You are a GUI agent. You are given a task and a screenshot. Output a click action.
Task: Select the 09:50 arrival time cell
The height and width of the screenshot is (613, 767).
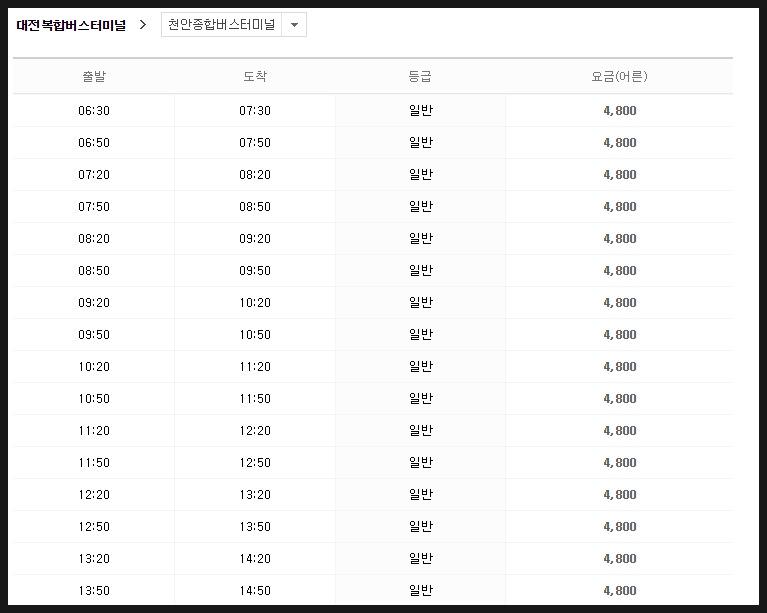pos(255,271)
